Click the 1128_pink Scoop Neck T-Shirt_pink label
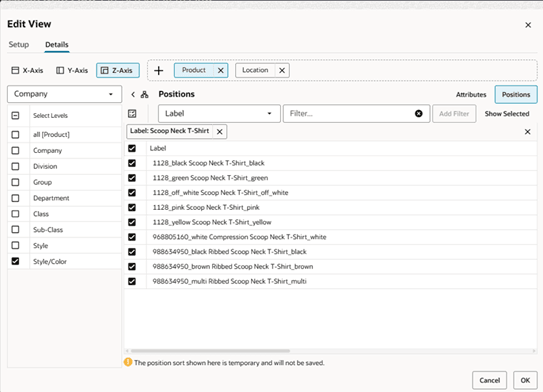 (x=206, y=207)
